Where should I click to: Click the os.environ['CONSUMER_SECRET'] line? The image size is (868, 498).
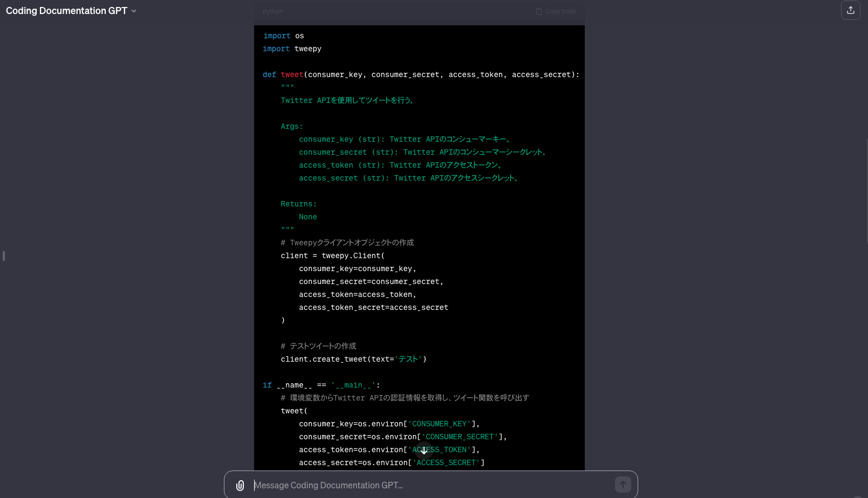403,437
